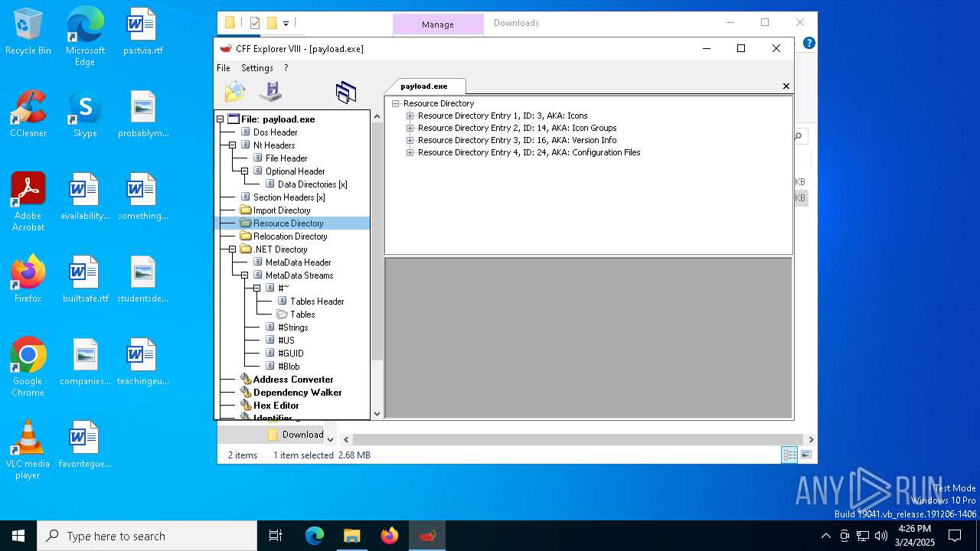Viewport: 980px width, 551px height.
Task: Select the #Blob stream
Action: pyautogui.click(x=289, y=367)
